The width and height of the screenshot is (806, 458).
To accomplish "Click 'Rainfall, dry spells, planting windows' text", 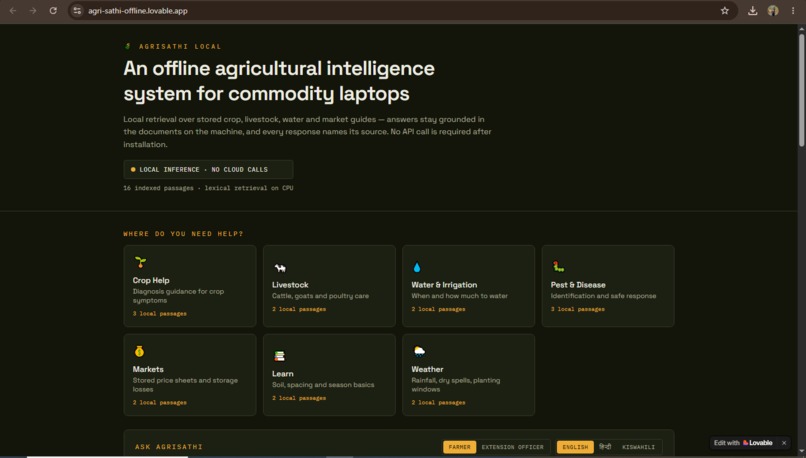I will 455,385.
